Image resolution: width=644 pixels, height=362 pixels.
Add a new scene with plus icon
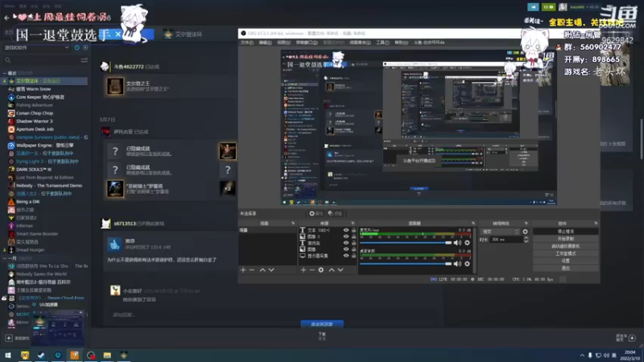243,270
